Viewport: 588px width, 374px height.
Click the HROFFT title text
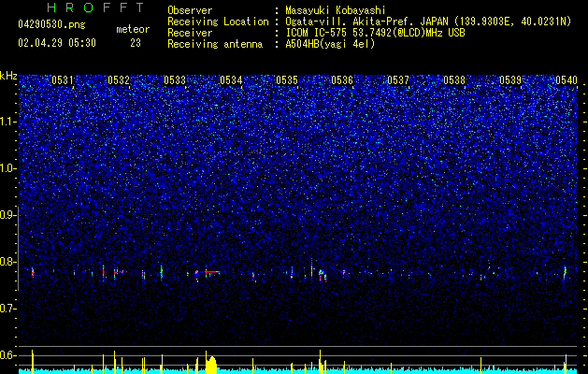[x=96, y=7]
